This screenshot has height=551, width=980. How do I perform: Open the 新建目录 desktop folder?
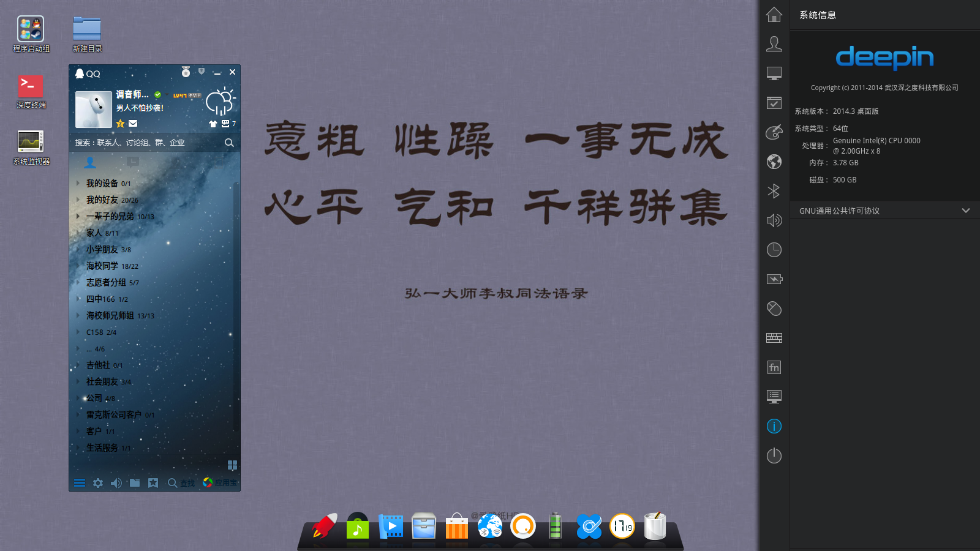[x=87, y=34]
